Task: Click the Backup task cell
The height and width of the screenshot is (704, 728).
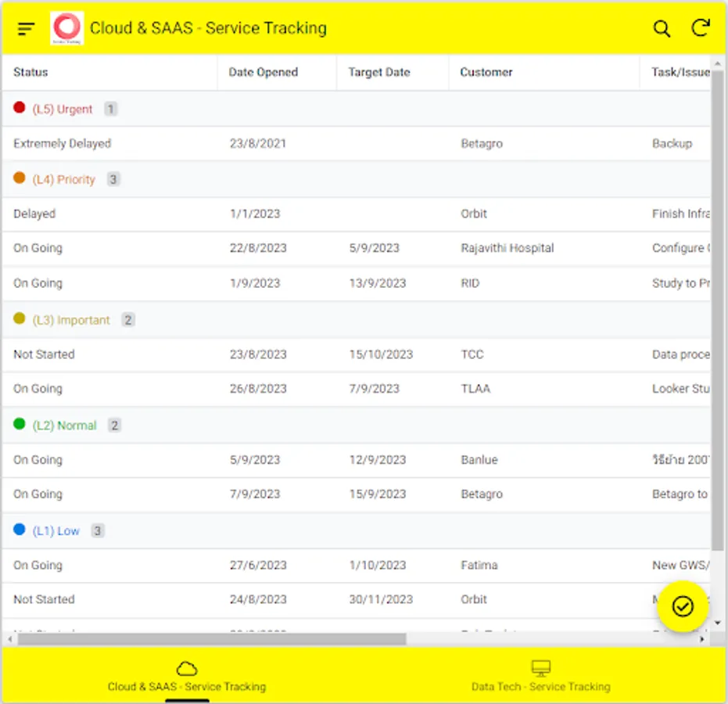Action: pos(672,143)
